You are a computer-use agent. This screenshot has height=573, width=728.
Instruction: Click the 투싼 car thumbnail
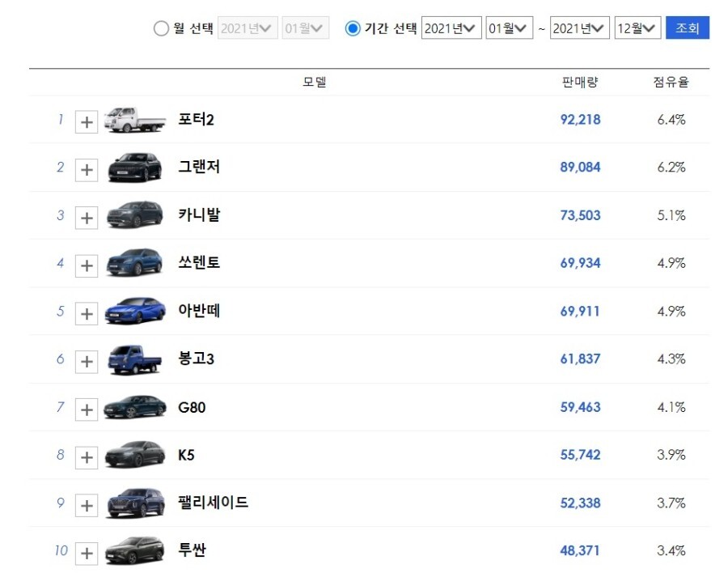[135, 550]
